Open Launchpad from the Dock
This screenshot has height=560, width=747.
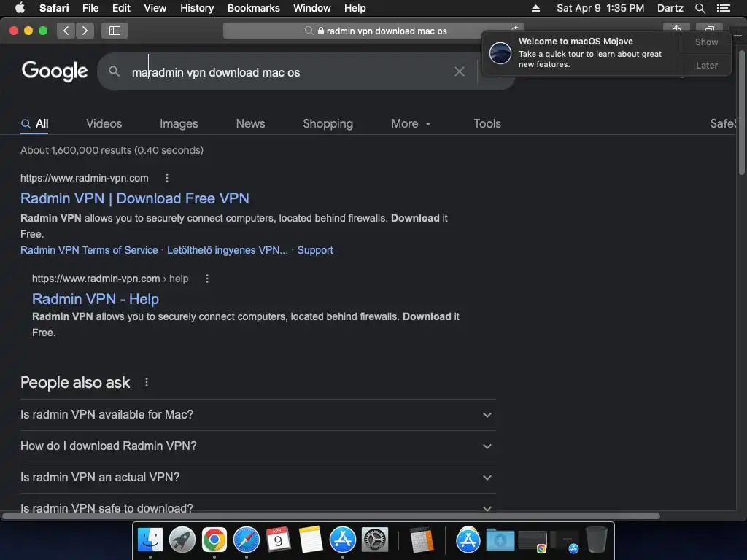click(182, 540)
